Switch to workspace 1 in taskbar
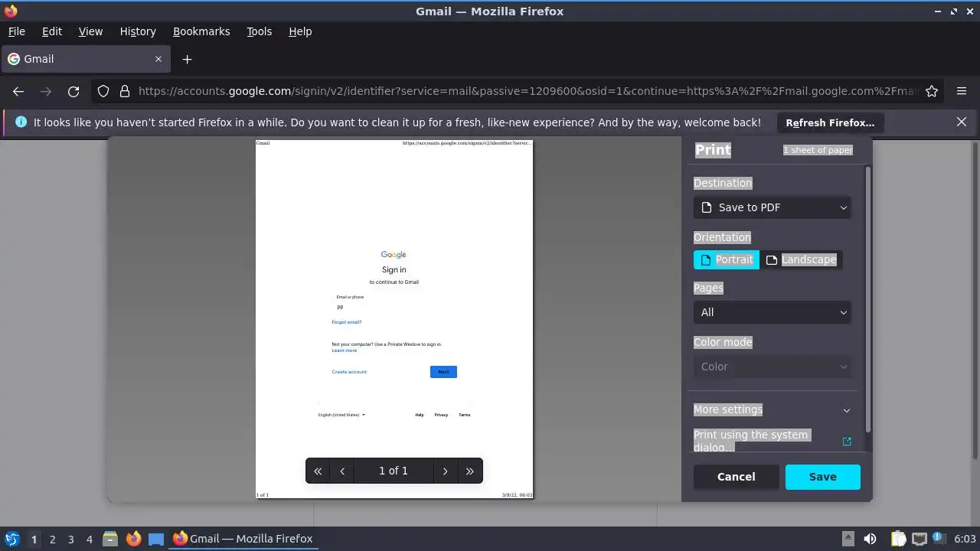Image resolution: width=980 pixels, height=551 pixels. (34, 539)
